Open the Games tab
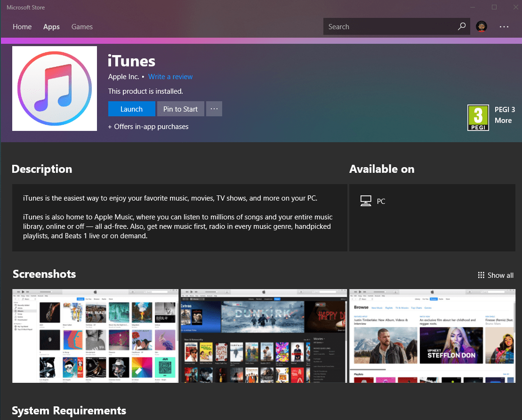This screenshot has height=420, width=522. click(82, 27)
